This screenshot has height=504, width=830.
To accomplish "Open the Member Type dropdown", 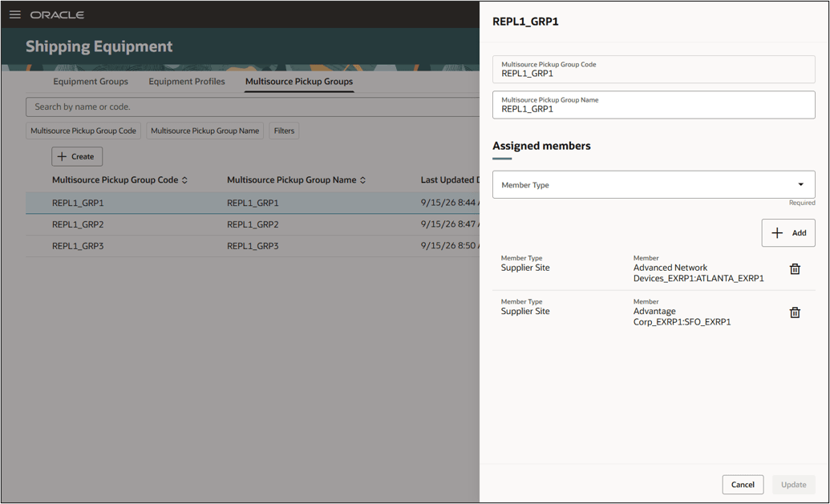I will [x=654, y=184].
